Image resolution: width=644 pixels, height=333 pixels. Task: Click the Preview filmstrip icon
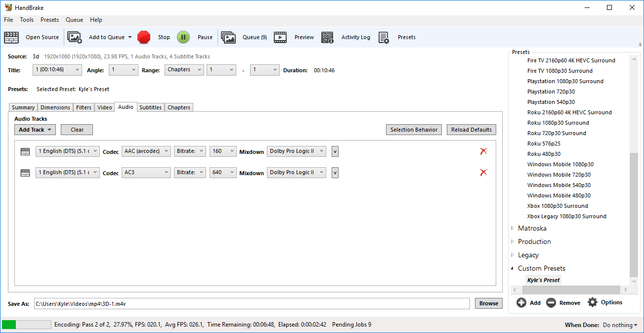280,37
